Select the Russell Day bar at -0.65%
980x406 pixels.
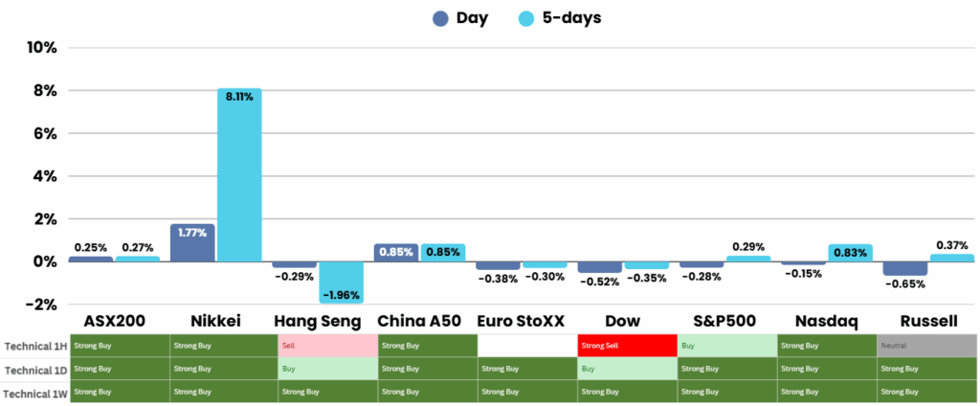(904, 268)
